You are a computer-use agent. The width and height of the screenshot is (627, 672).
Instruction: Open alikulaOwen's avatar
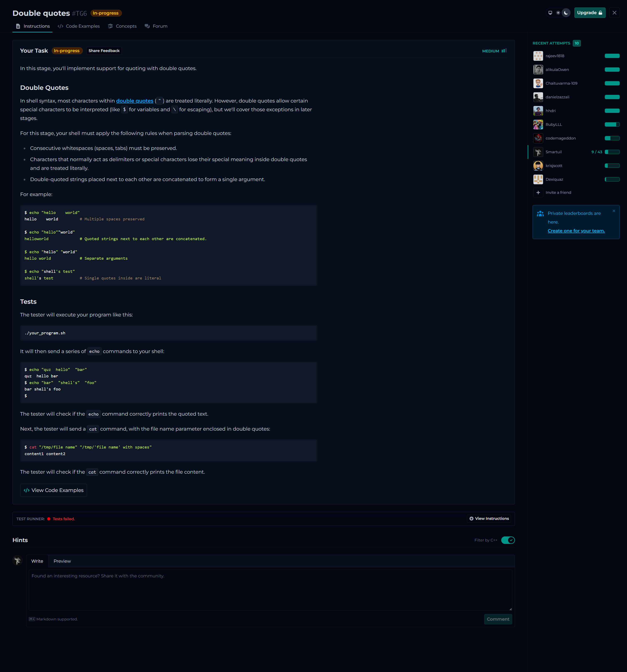[538, 70]
